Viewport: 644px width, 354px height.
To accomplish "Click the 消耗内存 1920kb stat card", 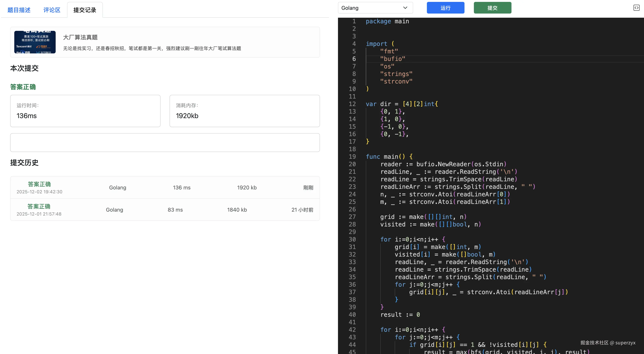I will point(245,111).
